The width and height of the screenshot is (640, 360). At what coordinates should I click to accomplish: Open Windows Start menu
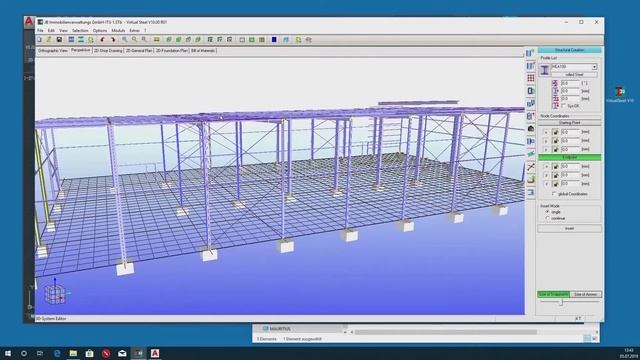(x=7, y=353)
